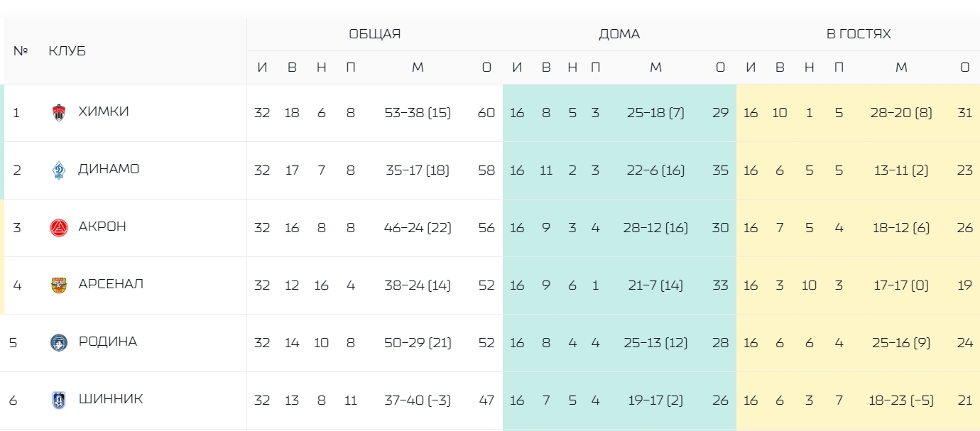Open the РОДИНА club page
This screenshot has height=431, width=980.
pos(108,342)
